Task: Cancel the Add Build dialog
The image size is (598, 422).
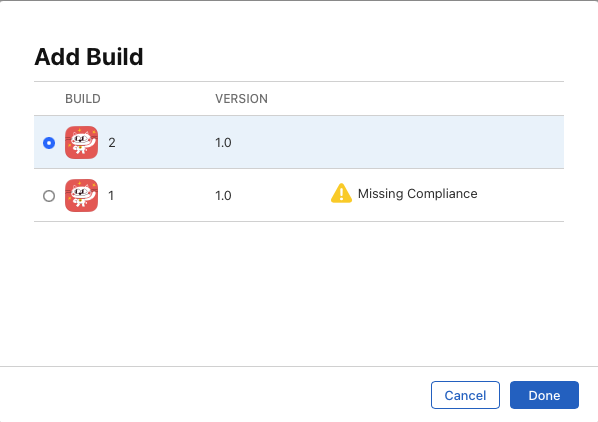Action: coord(465,395)
